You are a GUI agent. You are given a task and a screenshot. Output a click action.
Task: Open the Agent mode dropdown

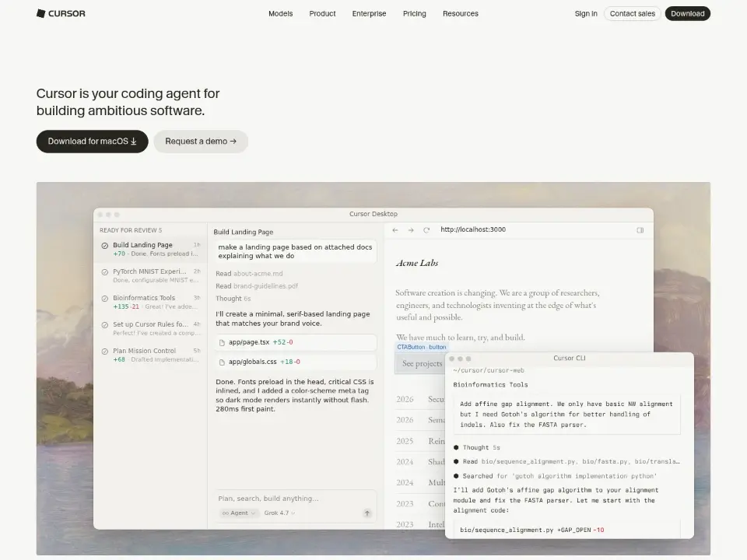point(239,513)
